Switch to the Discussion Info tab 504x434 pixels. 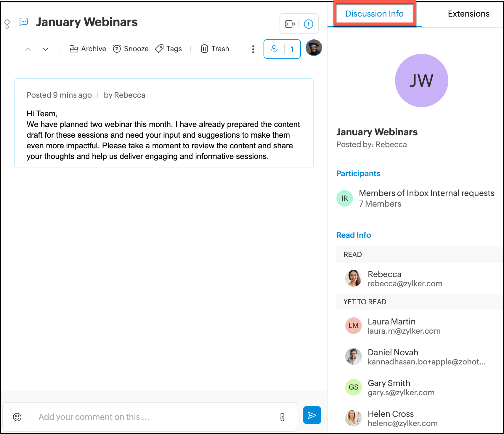(x=374, y=14)
